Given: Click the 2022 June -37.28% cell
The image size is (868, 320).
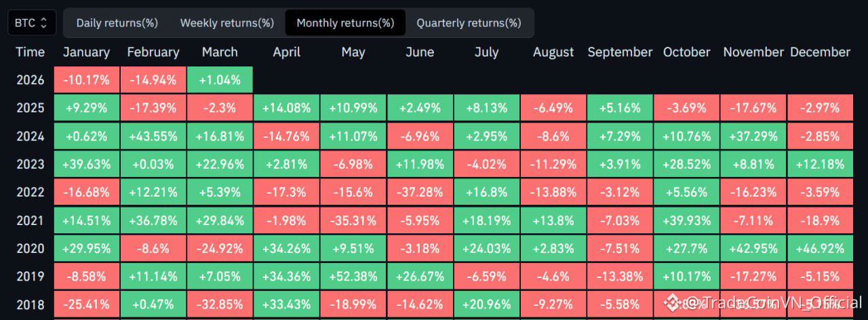Looking at the screenshot, I should click(x=420, y=192).
